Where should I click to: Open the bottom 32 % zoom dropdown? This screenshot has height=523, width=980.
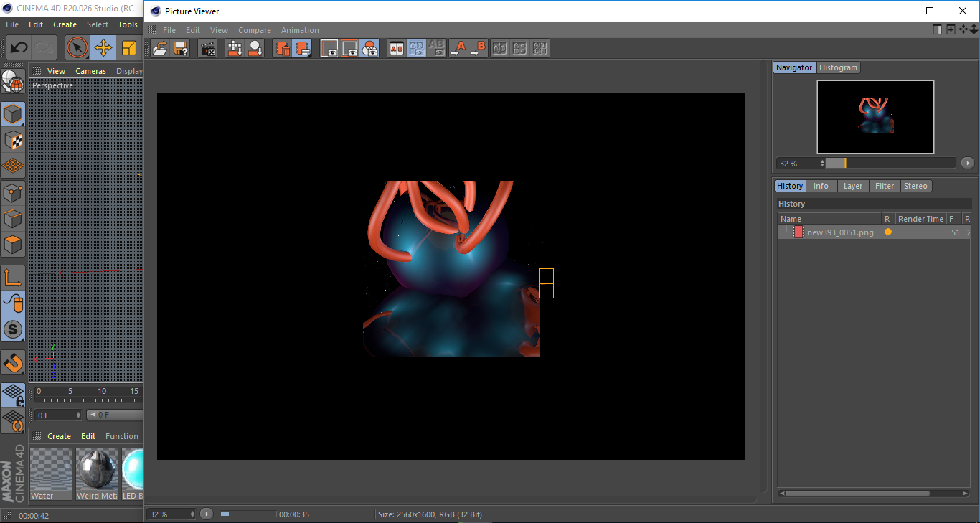point(171,514)
